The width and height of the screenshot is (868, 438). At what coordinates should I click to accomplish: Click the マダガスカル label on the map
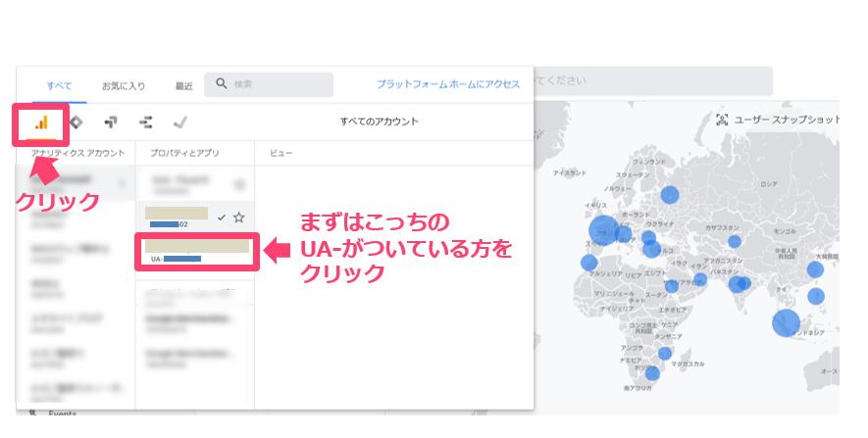(x=689, y=364)
